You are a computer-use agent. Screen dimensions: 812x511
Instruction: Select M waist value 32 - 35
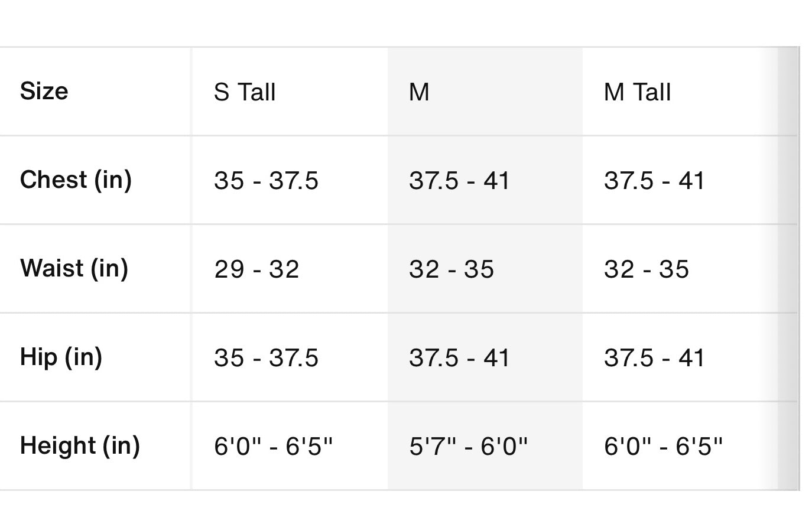452,269
